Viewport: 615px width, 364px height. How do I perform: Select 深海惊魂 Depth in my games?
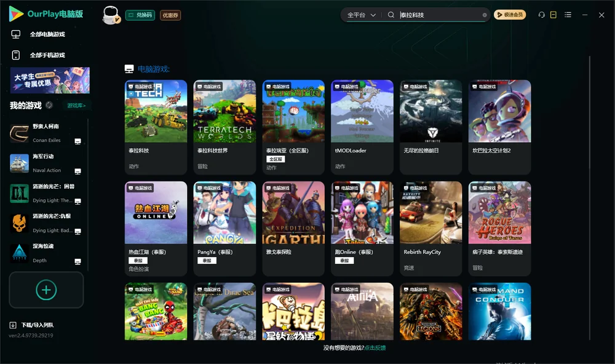[46, 253]
